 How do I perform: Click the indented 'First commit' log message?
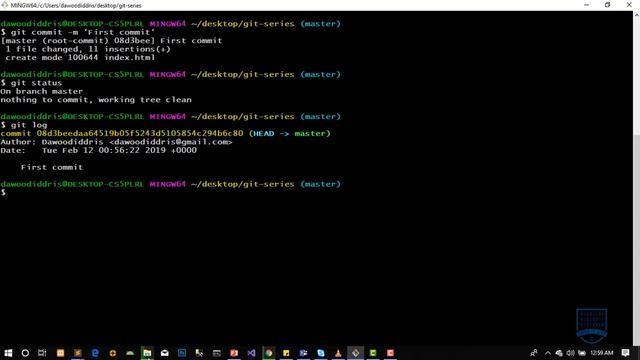52,167
